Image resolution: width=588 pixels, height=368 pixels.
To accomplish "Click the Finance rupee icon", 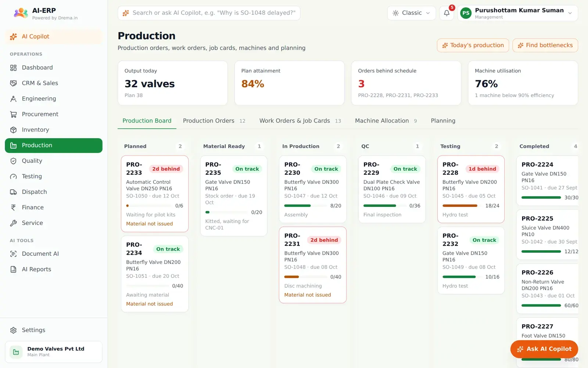I will [x=14, y=208].
